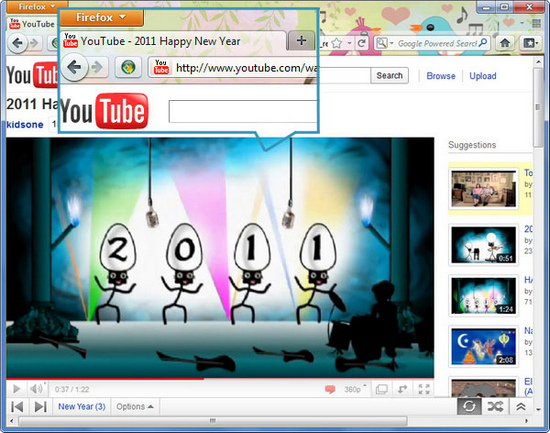Bookmark this page with the star icon
The image size is (550, 433).
click(x=336, y=43)
